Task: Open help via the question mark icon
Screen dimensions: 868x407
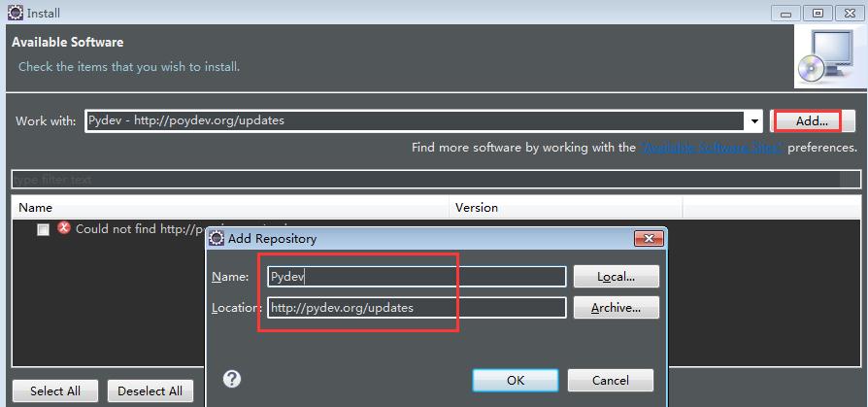Action: tap(232, 379)
